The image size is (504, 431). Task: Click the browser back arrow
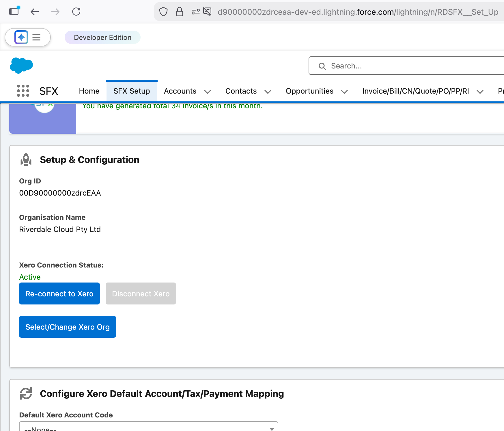(x=35, y=12)
